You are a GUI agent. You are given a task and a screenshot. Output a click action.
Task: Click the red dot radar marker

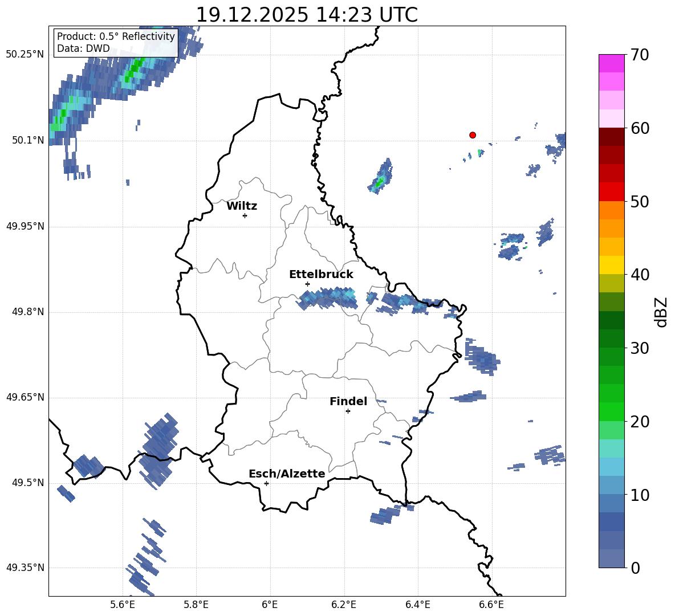pos(473,135)
